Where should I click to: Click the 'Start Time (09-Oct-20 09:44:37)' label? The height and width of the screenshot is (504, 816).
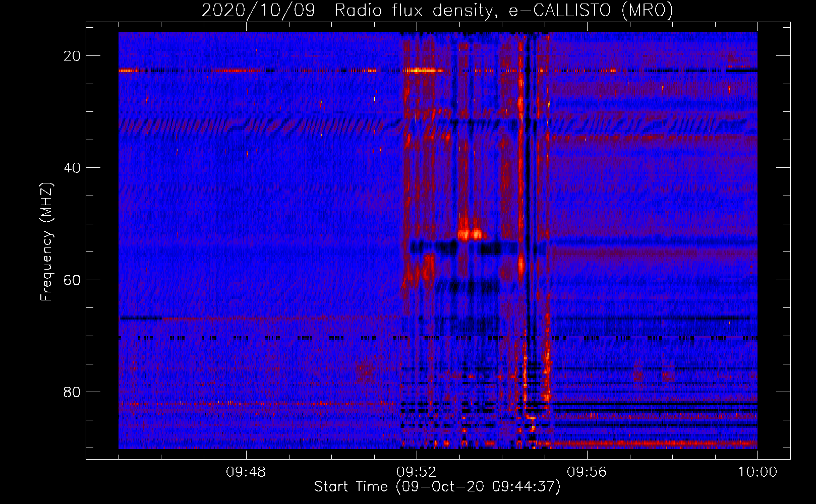pyautogui.click(x=437, y=487)
